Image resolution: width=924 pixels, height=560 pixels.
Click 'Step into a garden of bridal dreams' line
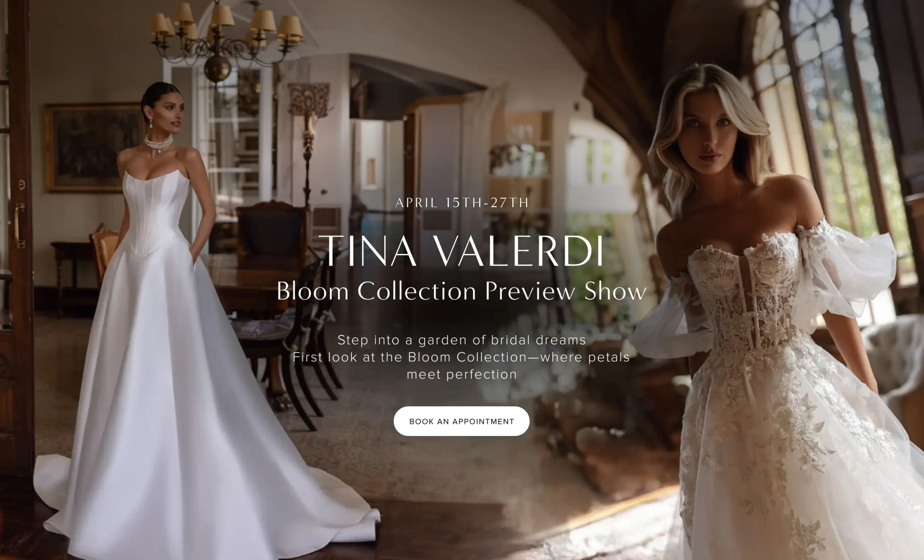462,340
